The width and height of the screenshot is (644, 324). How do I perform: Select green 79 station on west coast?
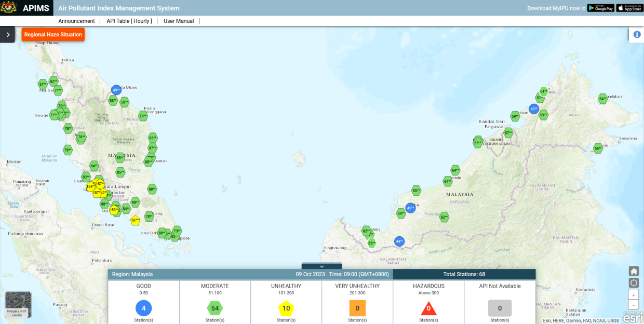click(x=68, y=150)
